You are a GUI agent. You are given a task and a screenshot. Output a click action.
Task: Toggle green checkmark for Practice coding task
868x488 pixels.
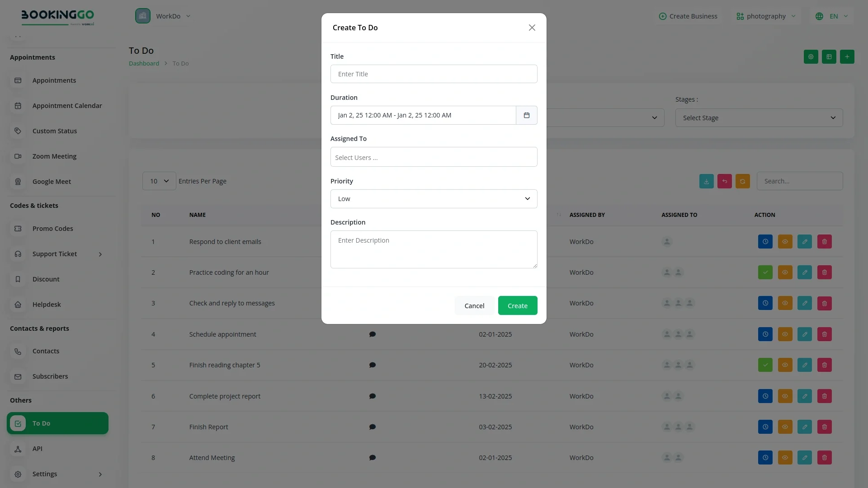[765, 272]
